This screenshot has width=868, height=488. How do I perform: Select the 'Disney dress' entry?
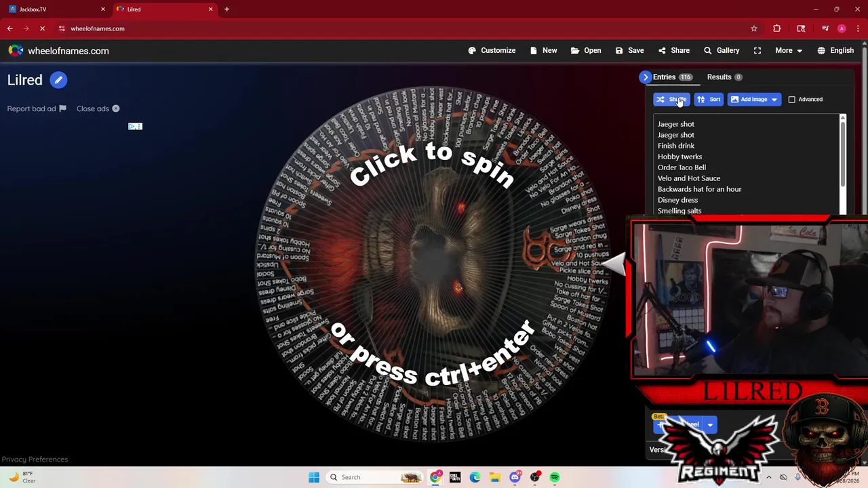pos(677,200)
